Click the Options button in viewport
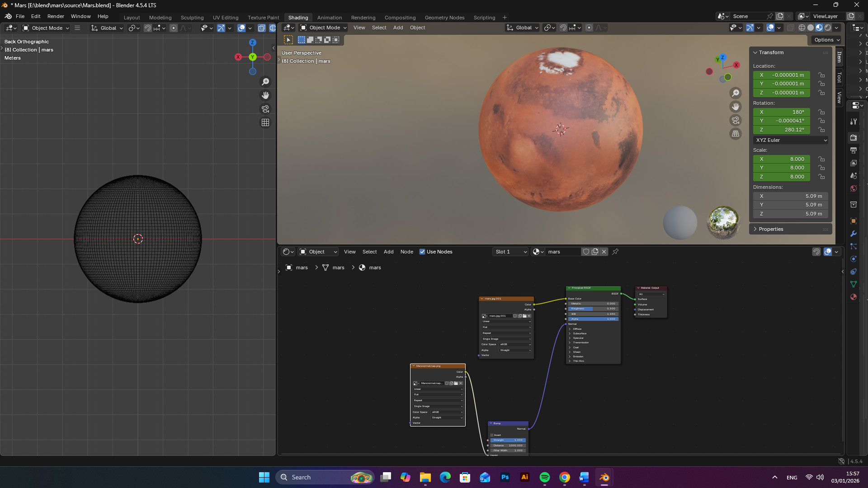The height and width of the screenshot is (488, 868). (x=826, y=40)
